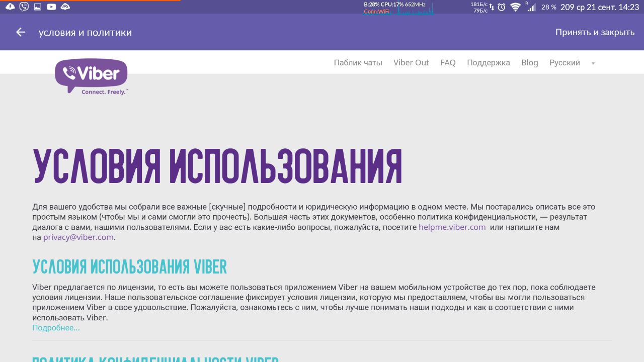Tap the large УСЛОВИЯ ИСПОЛЬЗОВАНИЯ heading
This screenshot has height=362, width=644.
(217, 166)
